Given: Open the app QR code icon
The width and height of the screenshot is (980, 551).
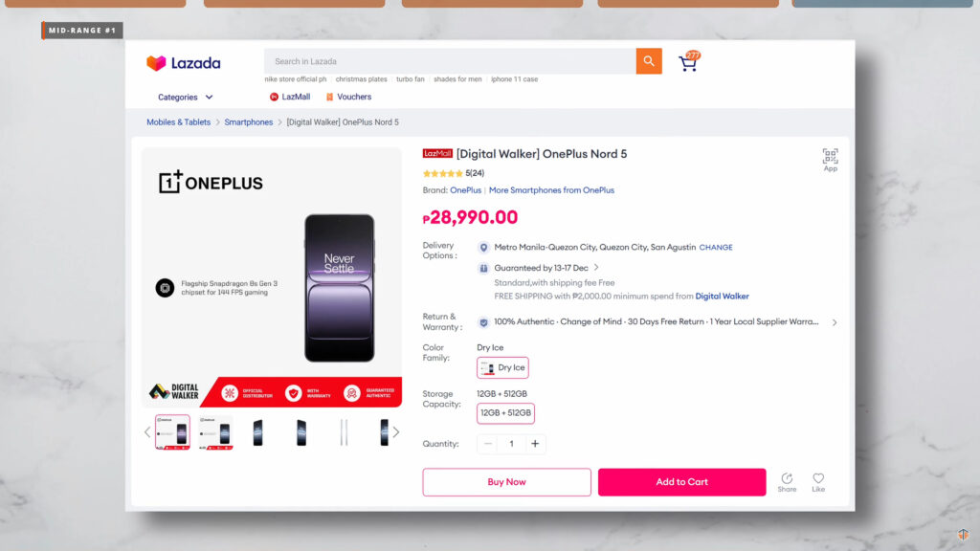Looking at the screenshot, I should [830, 157].
